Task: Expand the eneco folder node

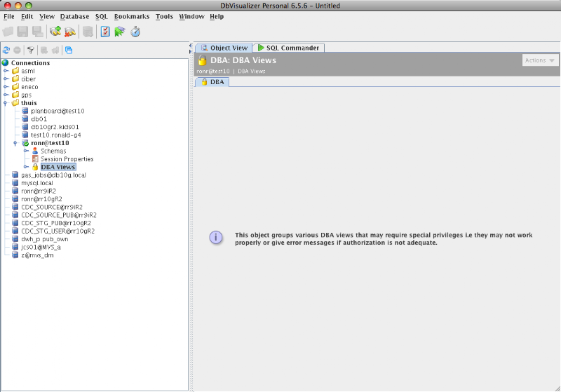Action: coord(6,87)
